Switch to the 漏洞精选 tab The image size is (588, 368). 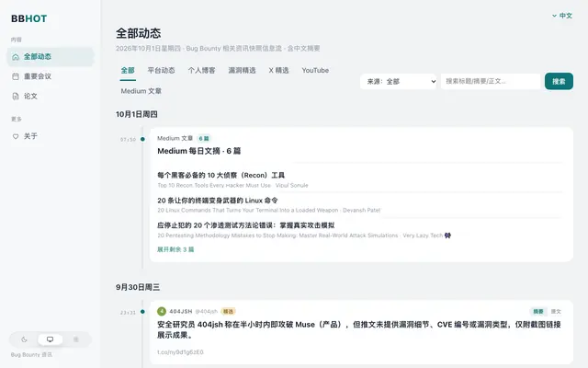(x=242, y=70)
